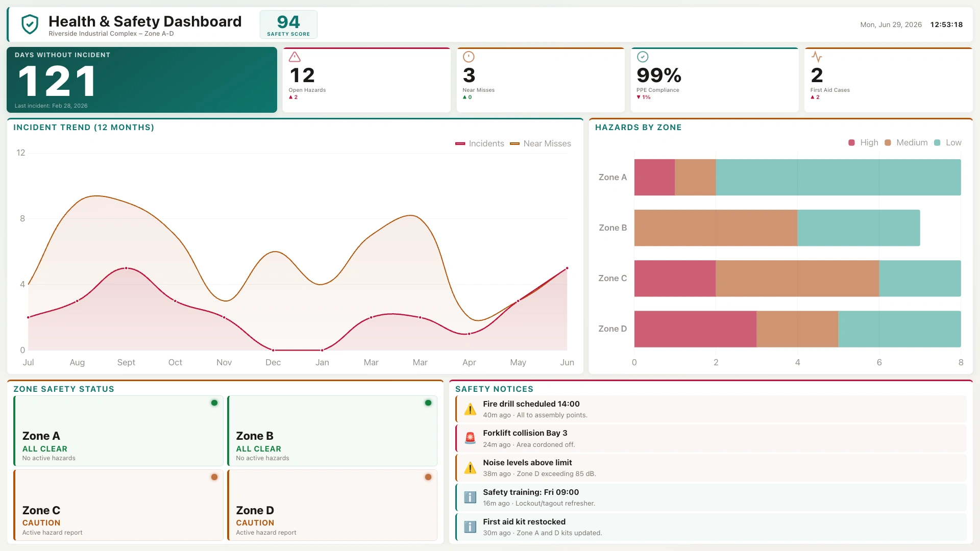Click the Sept incidents data point

[x=126, y=268]
